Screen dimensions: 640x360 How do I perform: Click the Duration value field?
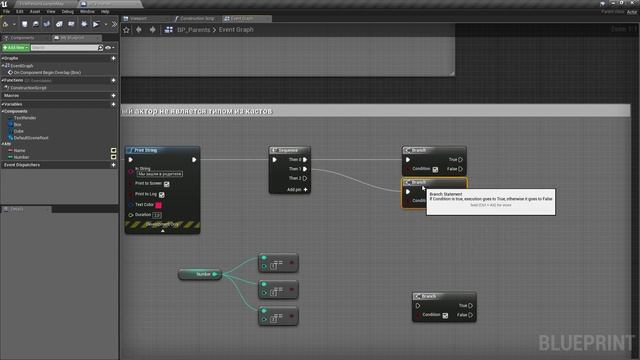click(x=157, y=215)
